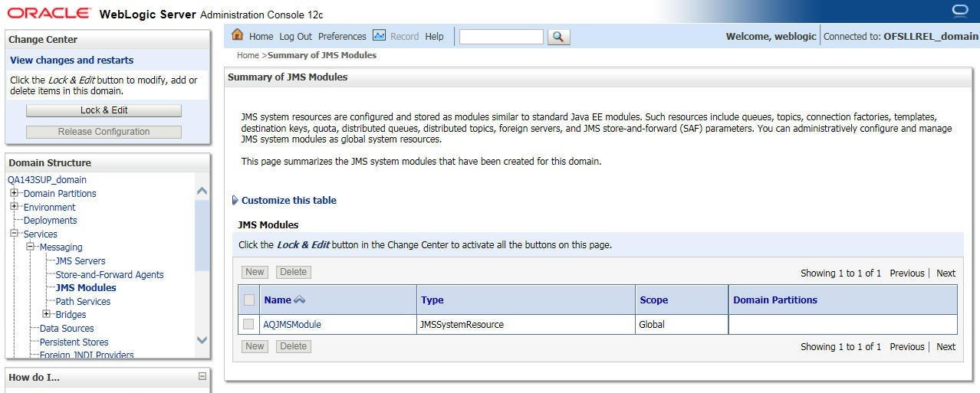This screenshot has height=393, width=980.
Task: Collapse the How do I panel
Action: pos(202,376)
